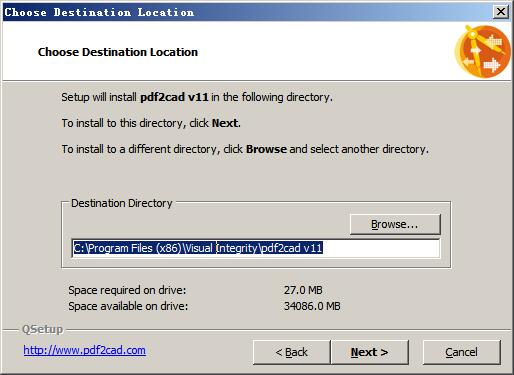The image size is (514, 375).
Task: Proceed with the Next > button
Action: point(370,352)
